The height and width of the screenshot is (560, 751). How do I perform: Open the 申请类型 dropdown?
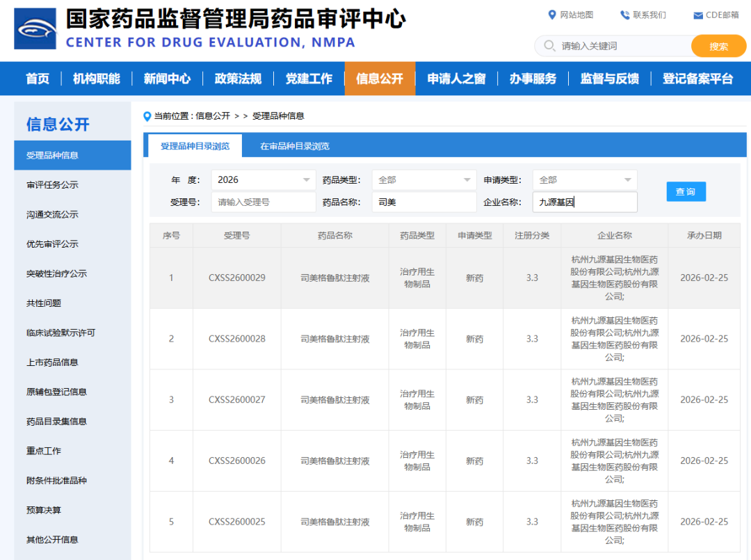coord(584,179)
